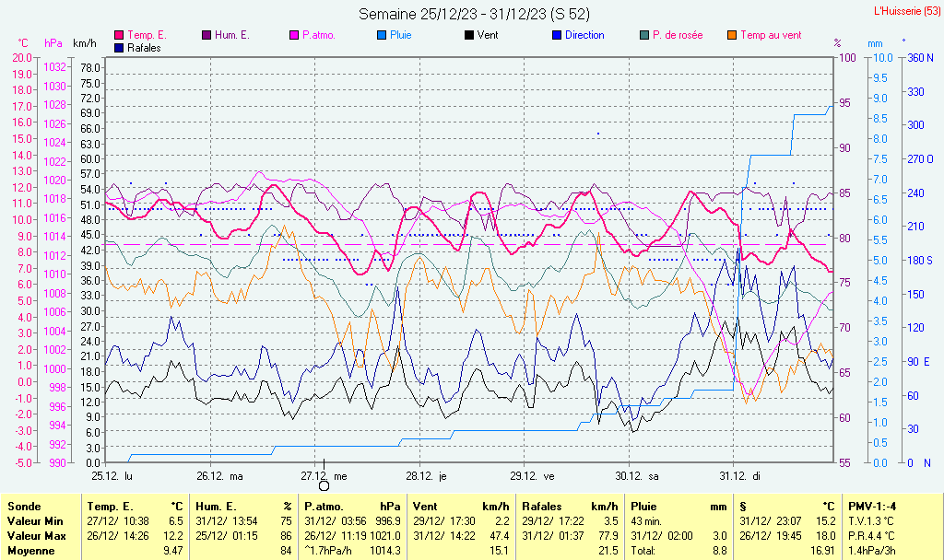Click the Pluie table column header
The width and height of the screenshot is (944, 560).
coord(643,507)
